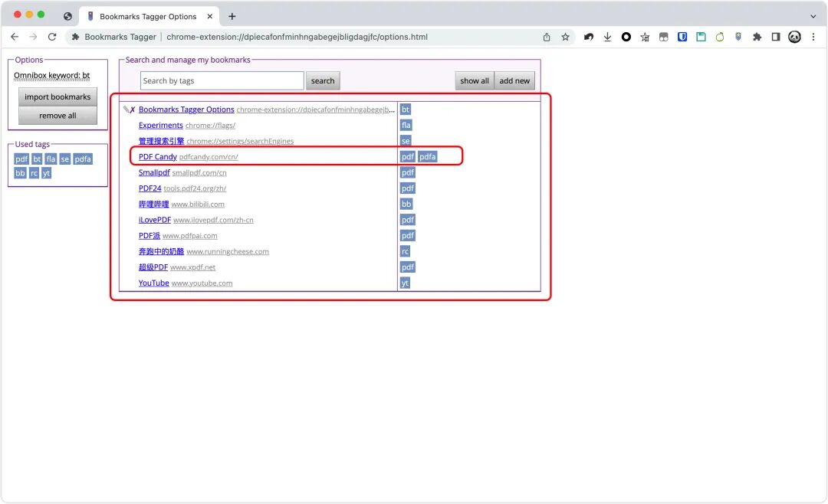Select the bb tag in Used tags
The height and width of the screenshot is (504, 828).
[x=20, y=173]
